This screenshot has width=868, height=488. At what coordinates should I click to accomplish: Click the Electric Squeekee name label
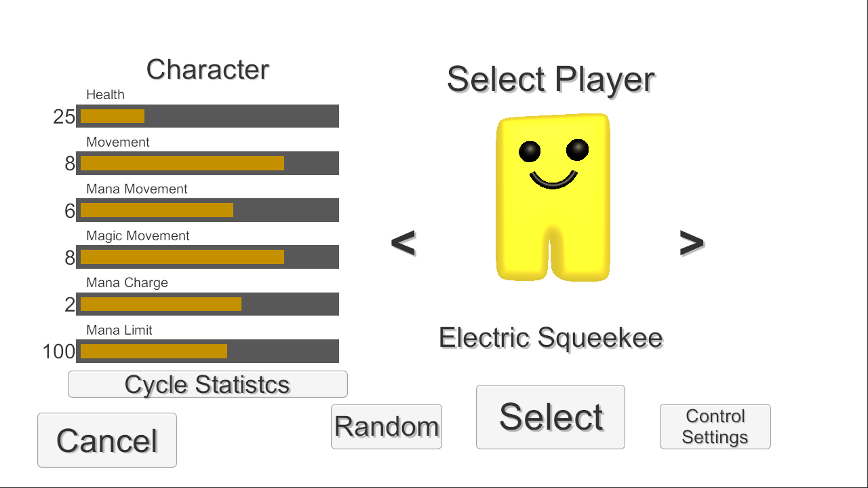coord(550,337)
